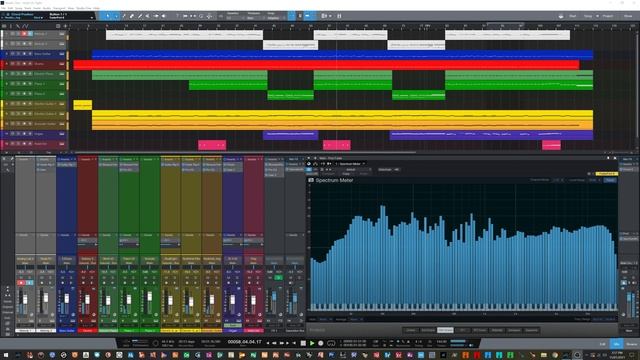Mute the blue Bass Guitar track
This screenshot has height=360, width=640.
(x=12, y=54)
